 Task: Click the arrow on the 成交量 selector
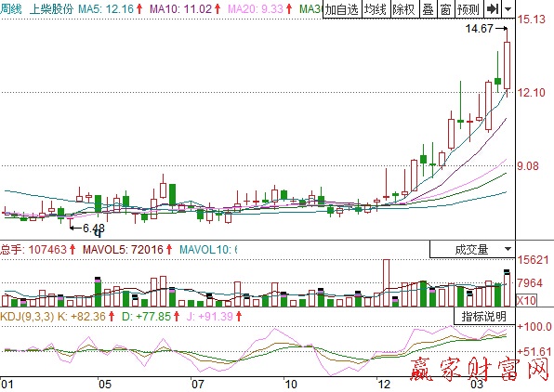pos(508,249)
